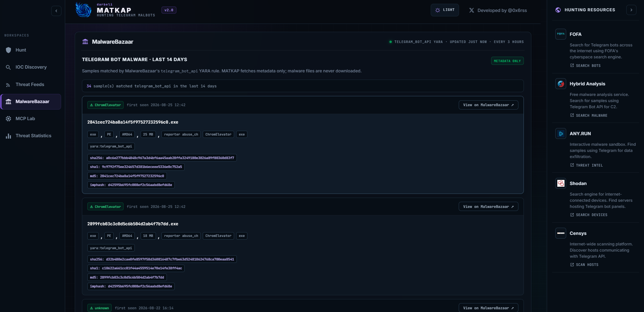The image size is (644, 312).
Task: Open Censys SCAN HOSTS link
Action: pyautogui.click(x=584, y=265)
